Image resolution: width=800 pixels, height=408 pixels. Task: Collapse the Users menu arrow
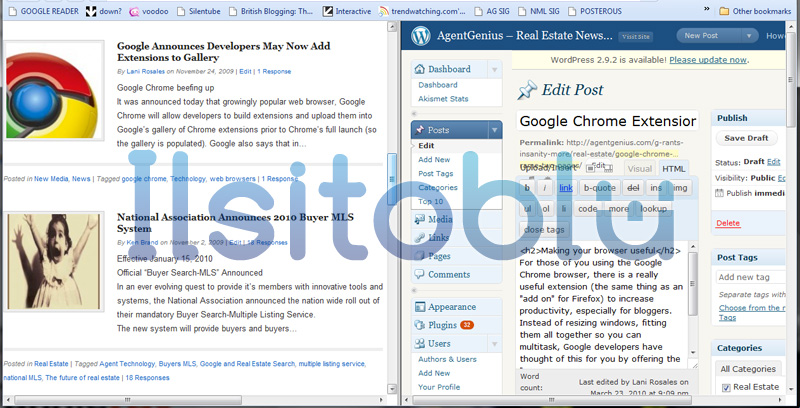click(494, 343)
